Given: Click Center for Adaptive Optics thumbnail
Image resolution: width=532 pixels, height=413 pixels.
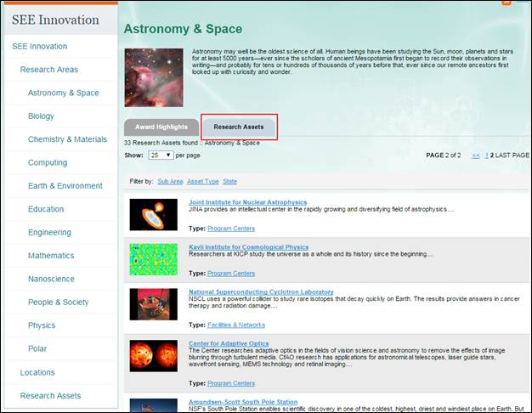Looking at the screenshot, I should tap(153, 356).
